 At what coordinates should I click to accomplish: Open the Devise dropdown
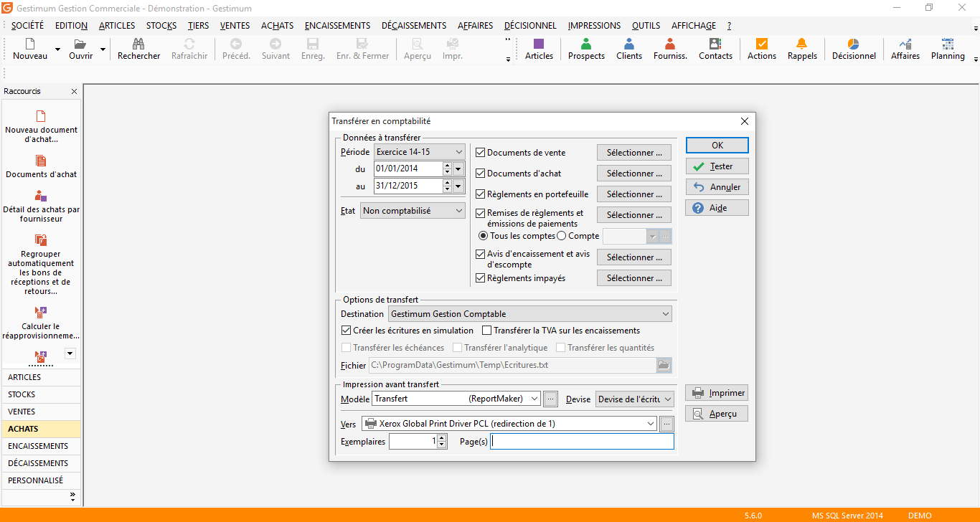[x=635, y=399]
